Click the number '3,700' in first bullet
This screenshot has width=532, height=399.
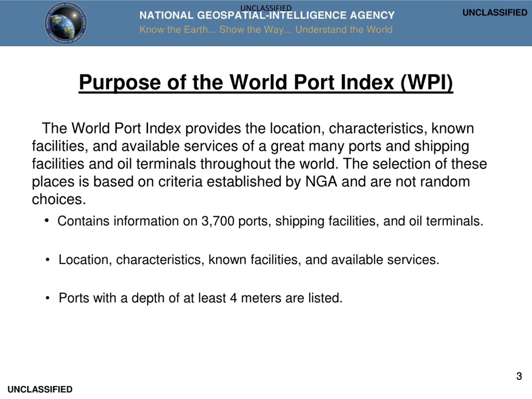pos(218,221)
